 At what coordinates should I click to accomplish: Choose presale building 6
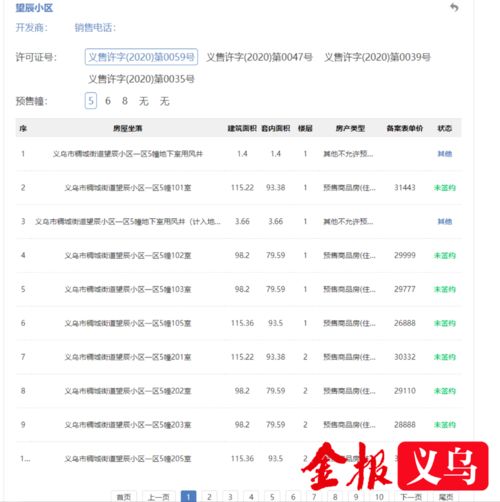click(108, 101)
